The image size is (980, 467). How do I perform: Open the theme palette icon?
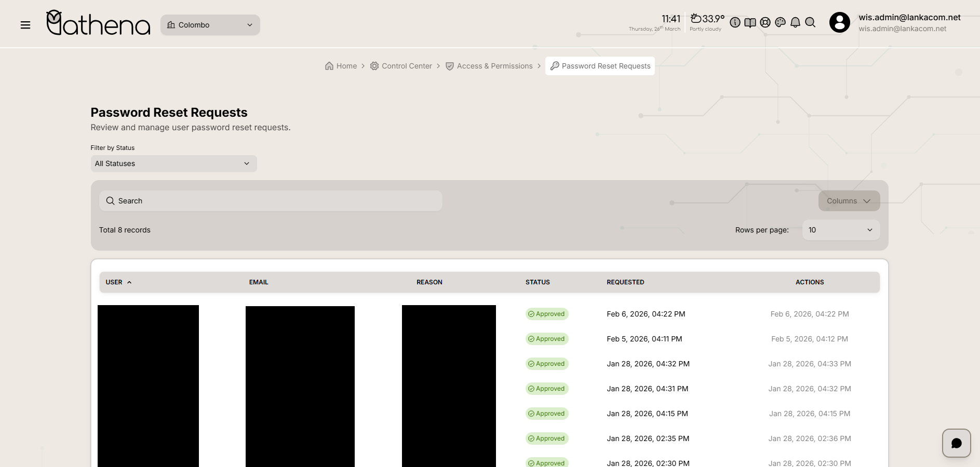pos(780,22)
